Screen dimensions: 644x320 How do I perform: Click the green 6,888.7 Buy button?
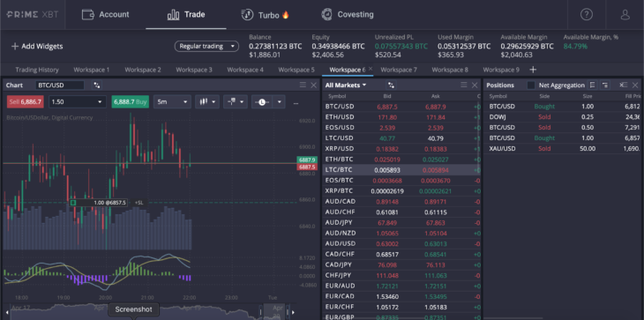click(x=131, y=101)
